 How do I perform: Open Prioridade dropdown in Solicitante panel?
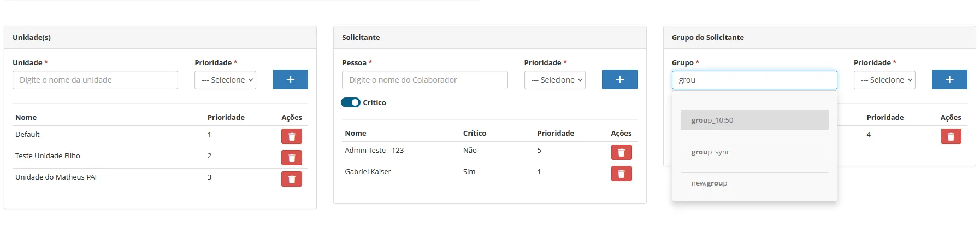554,80
